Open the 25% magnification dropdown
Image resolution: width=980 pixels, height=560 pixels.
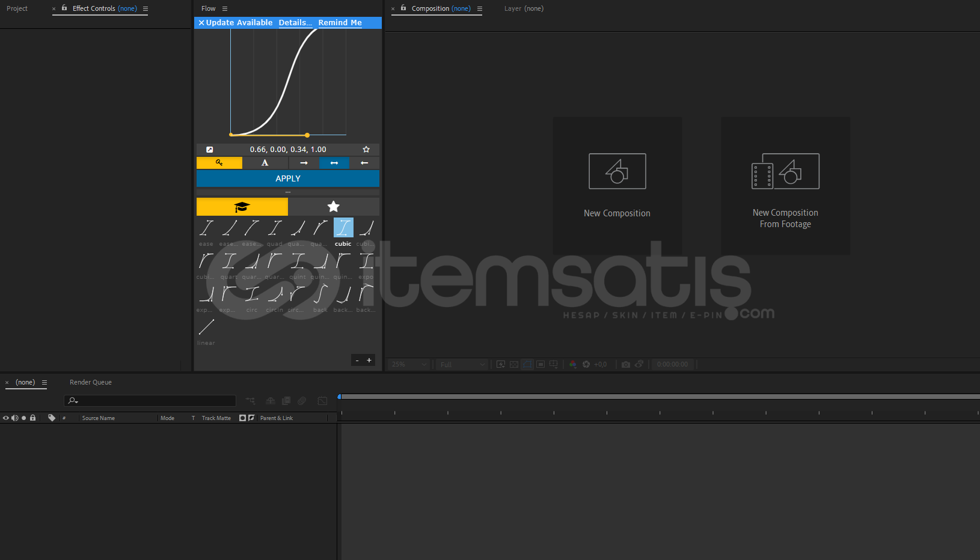pyautogui.click(x=409, y=364)
